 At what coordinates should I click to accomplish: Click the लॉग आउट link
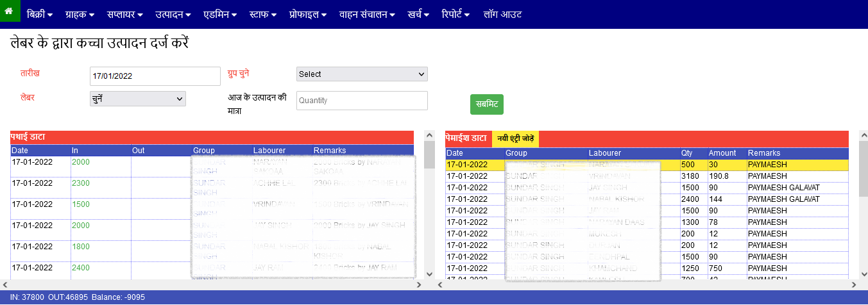504,14
